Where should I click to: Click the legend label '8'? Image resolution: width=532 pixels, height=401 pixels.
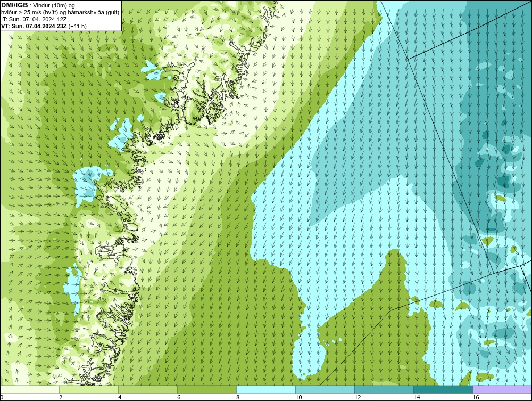238,397
